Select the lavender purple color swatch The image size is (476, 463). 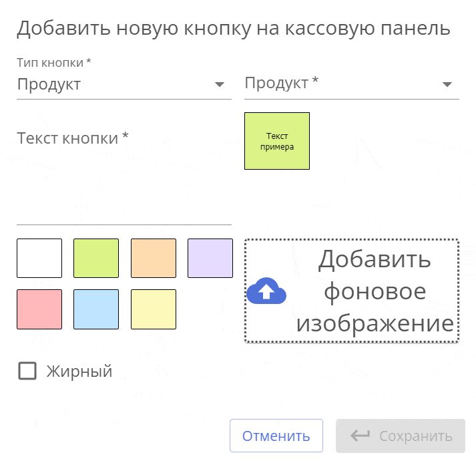pyautogui.click(x=210, y=258)
